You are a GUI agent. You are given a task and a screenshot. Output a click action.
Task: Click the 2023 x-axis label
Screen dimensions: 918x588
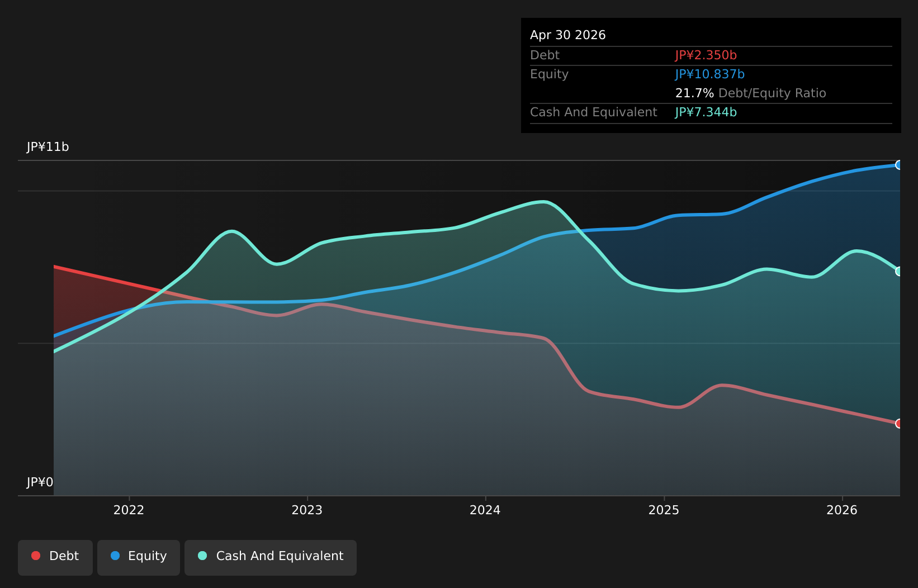(x=307, y=510)
